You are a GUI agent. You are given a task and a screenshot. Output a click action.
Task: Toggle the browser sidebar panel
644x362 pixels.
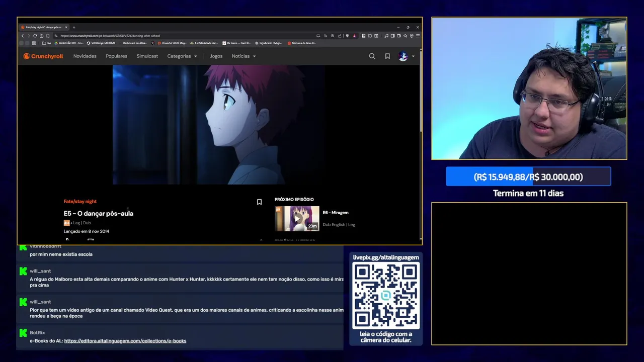click(x=392, y=36)
